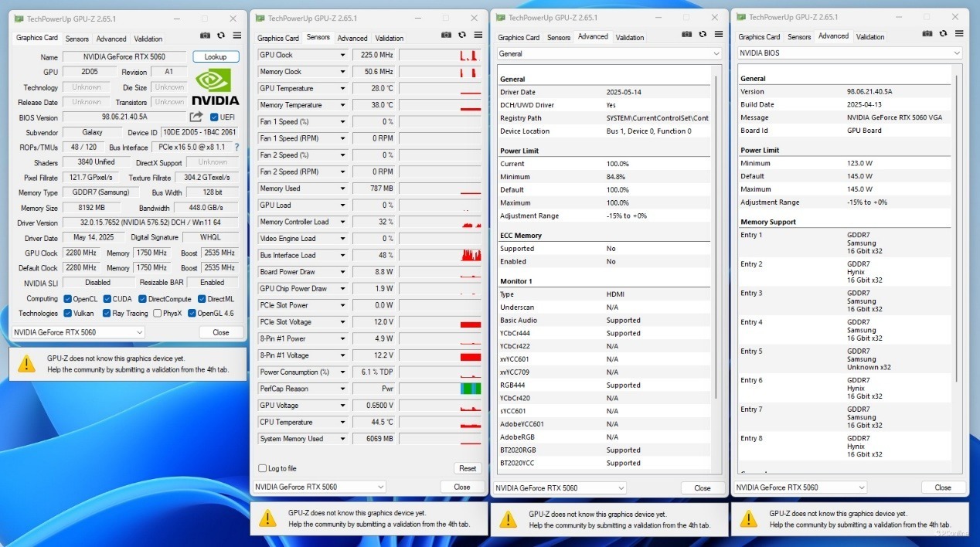
Task: Click camera icon in NVIDIA BIOS window
Action: (x=927, y=35)
